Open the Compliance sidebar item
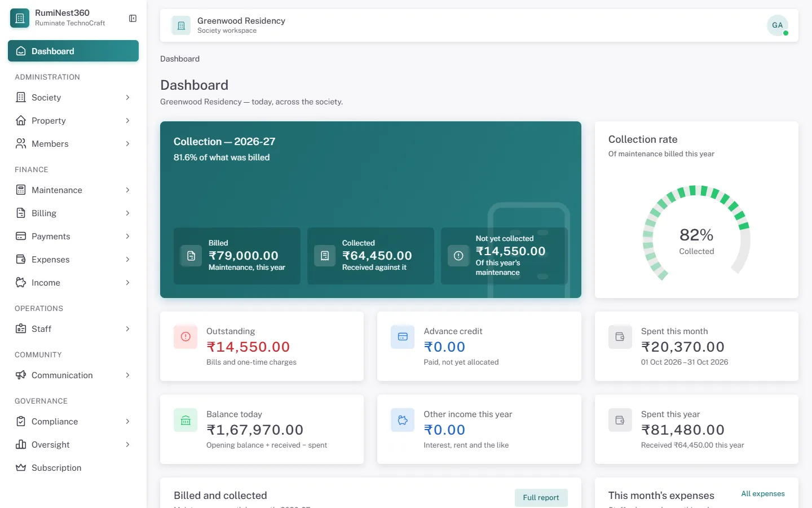 [x=73, y=421]
